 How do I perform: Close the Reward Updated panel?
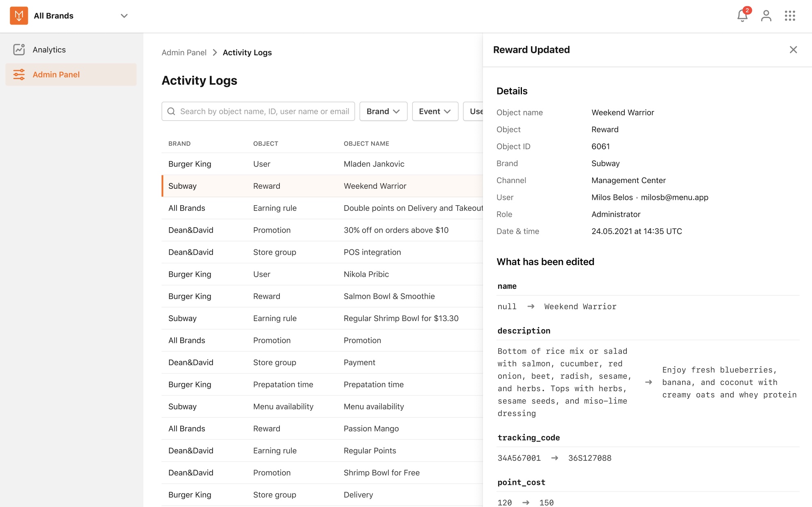click(793, 50)
